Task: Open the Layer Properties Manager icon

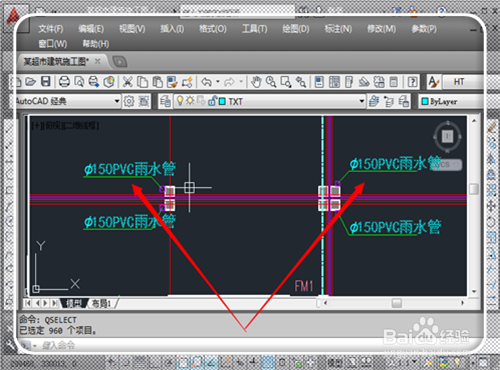Action: pos(165,101)
